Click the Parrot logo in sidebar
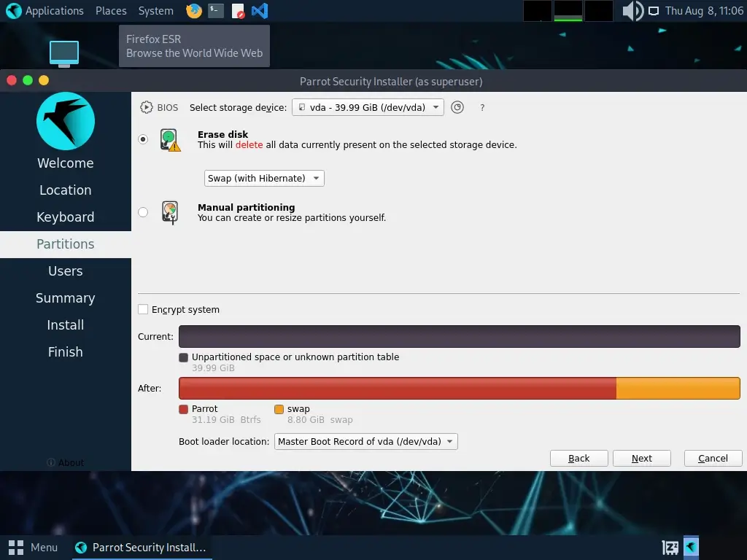 coord(66,121)
